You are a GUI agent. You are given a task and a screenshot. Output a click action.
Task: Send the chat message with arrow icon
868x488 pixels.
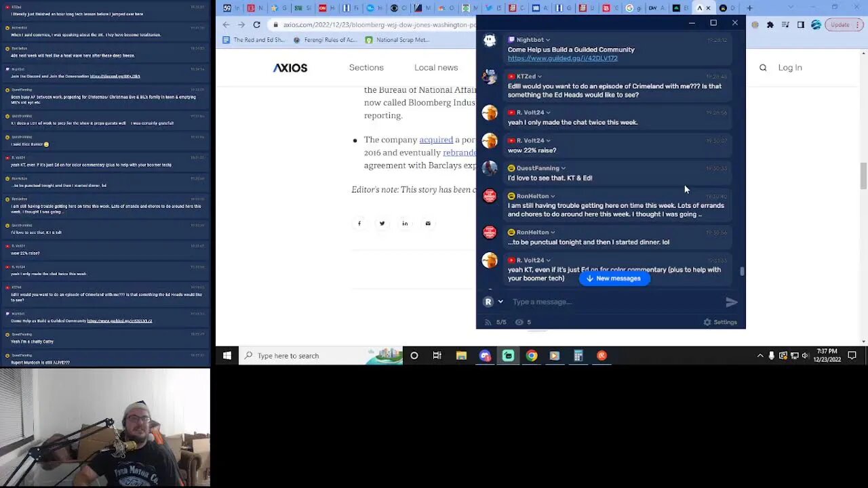pyautogui.click(x=731, y=302)
